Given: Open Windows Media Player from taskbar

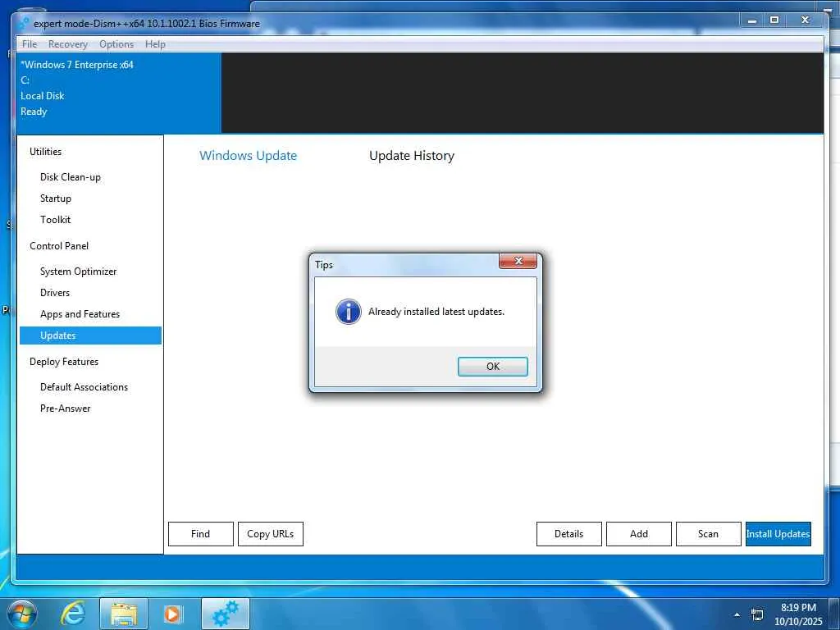Looking at the screenshot, I should [173, 614].
